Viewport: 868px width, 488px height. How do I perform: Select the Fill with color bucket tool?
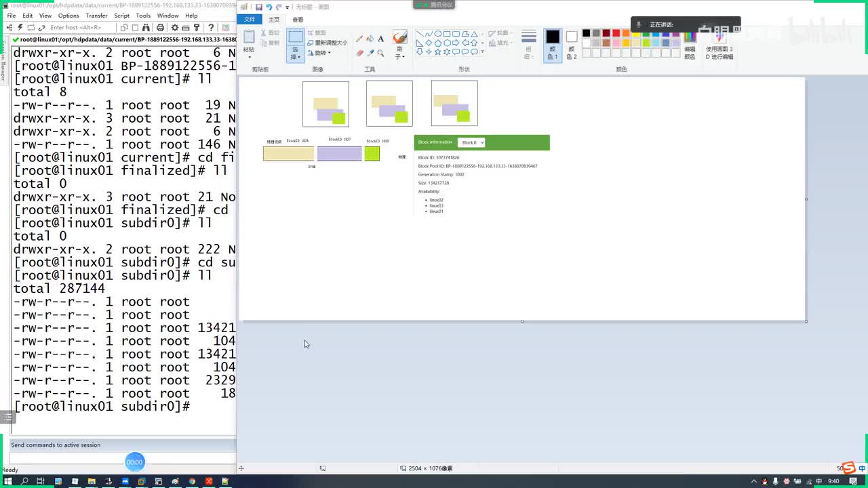point(370,39)
